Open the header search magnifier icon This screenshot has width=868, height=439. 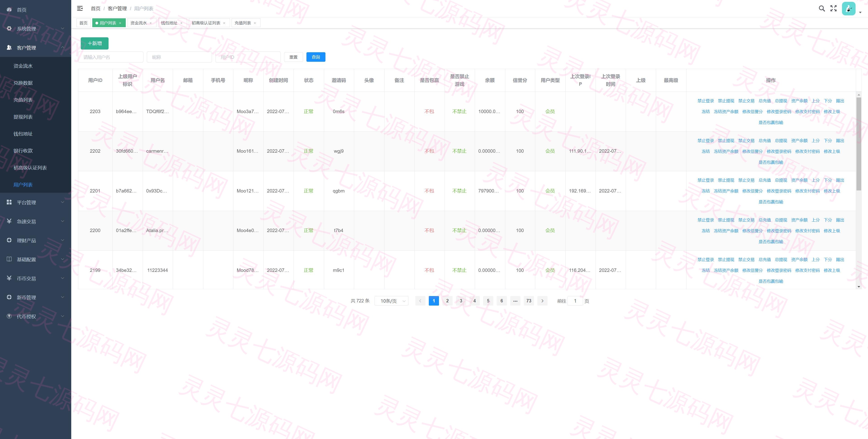822,8
